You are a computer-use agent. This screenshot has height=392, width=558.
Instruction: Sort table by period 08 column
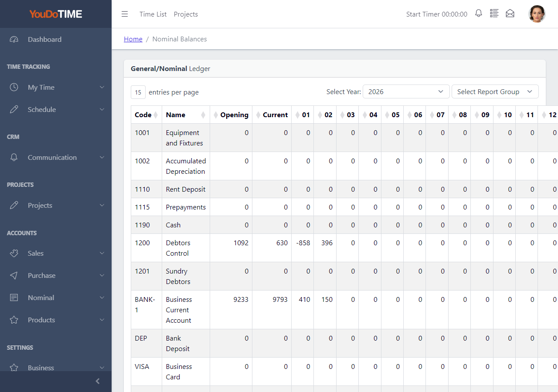(x=459, y=115)
